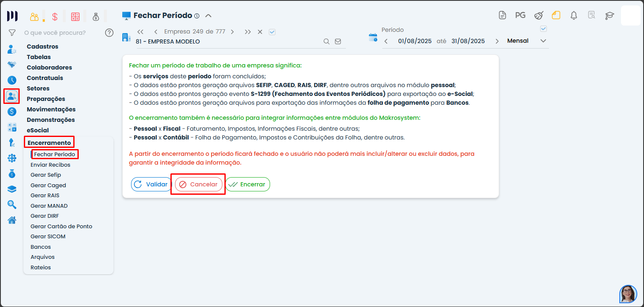Open the graduation cap training icon
The height and width of the screenshot is (307, 644).
(609, 15)
